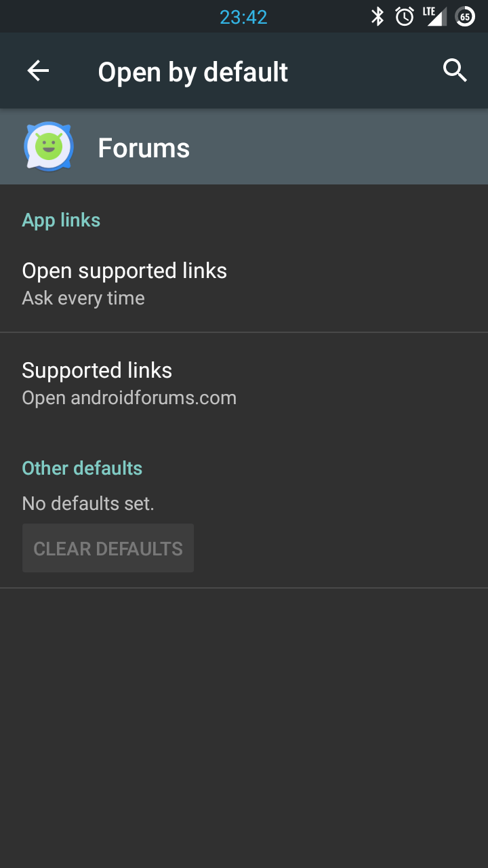Select the App links section header

[61, 220]
